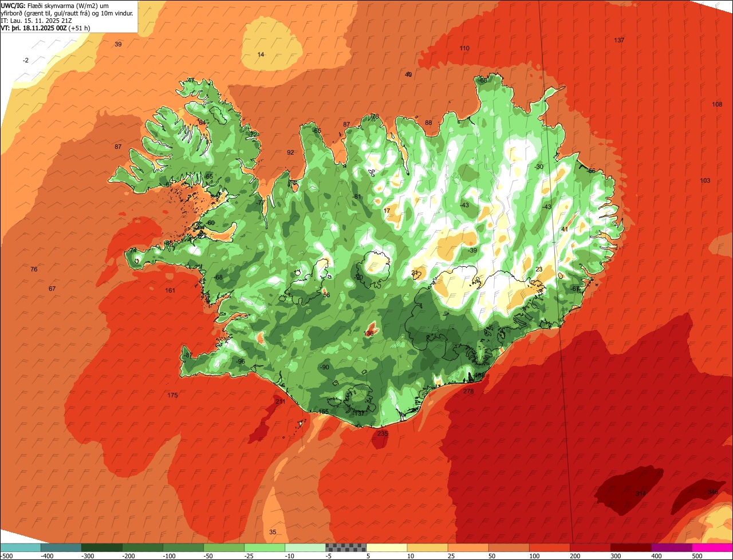Image resolution: width=733 pixels, height=560 pixels.
Task: Click the '67' flux value
Action: (x=52, y=289)
